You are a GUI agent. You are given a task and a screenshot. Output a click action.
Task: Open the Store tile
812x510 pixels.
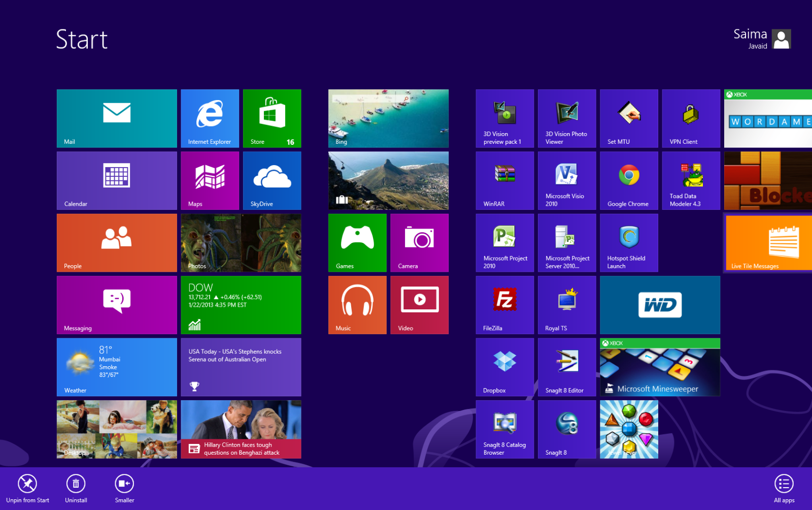[x=272, y=118]
